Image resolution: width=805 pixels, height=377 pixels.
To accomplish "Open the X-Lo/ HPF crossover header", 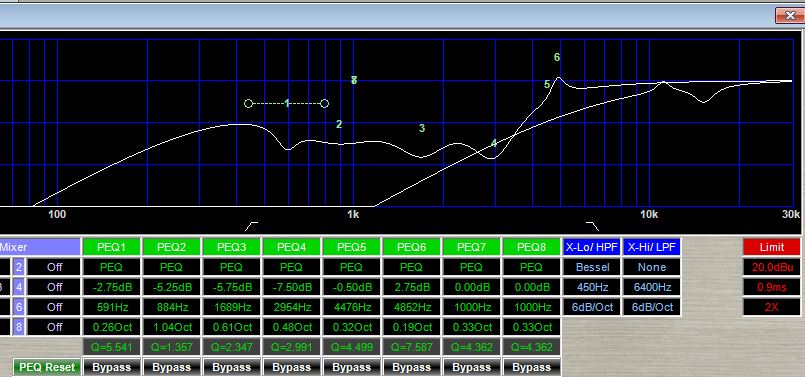I will (x=591, y=247).
